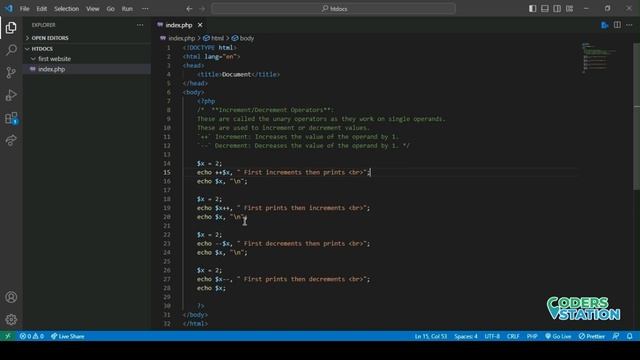Open the Selection menu
Screen dimensions: 640x360
67,9
